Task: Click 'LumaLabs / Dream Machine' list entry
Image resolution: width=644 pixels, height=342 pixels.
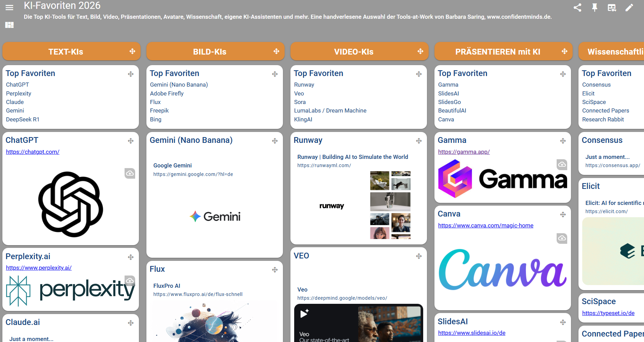Action: 330,110
